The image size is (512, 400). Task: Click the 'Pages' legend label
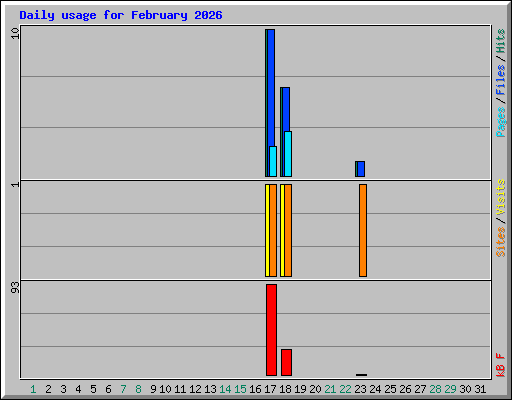click(501, 122)
